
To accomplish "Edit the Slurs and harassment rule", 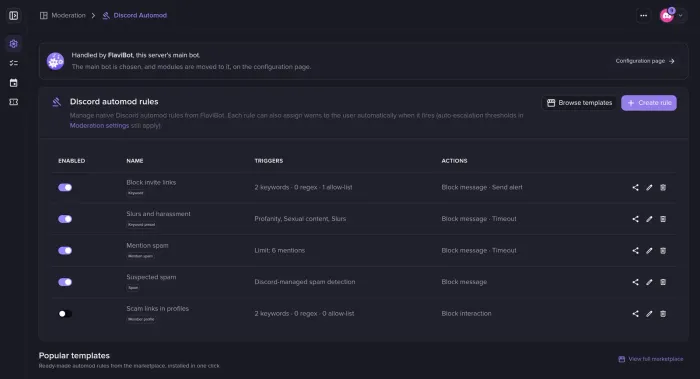I will pos(649,219).
